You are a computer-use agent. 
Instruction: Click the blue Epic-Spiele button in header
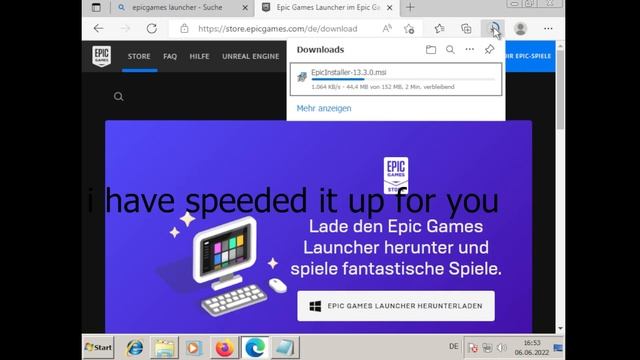(x=530, y=56)
